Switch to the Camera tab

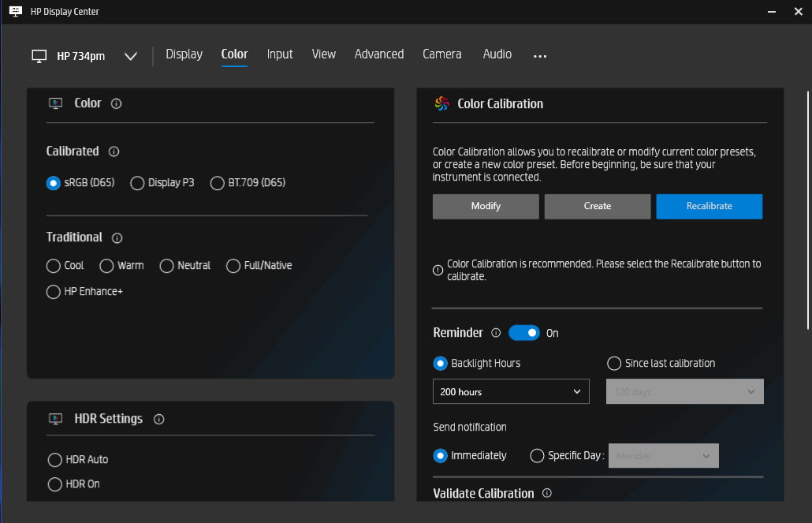coord(441,54)
